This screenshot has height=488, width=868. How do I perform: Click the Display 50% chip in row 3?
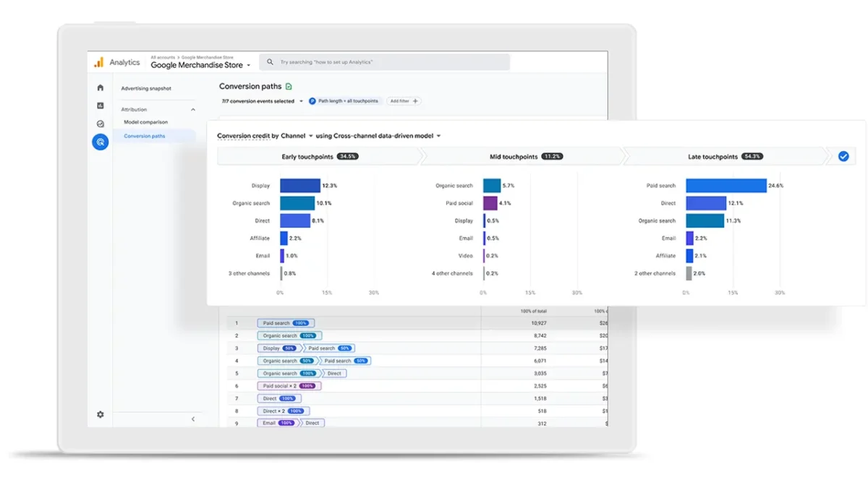coord(280,348)
